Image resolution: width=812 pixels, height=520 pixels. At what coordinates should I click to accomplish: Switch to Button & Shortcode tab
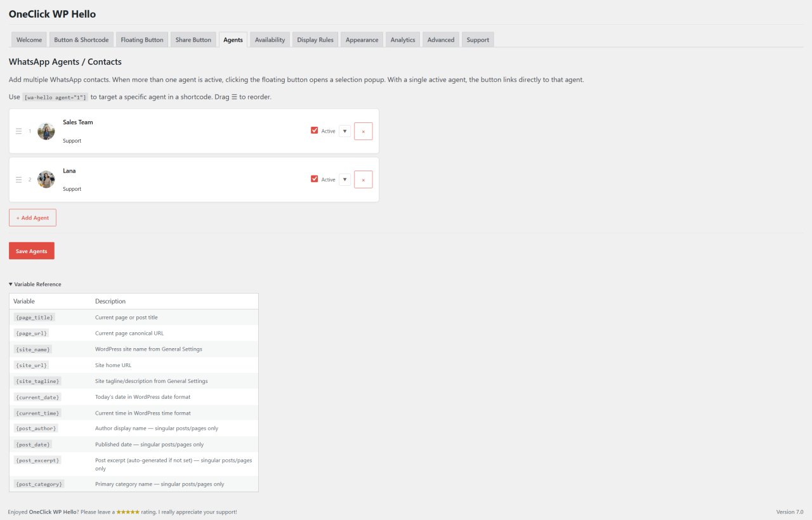[81, 39]
